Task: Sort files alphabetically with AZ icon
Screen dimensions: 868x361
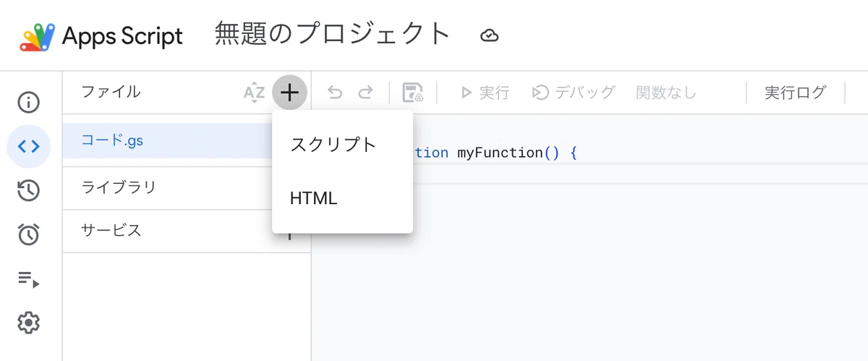Action: coord(254,93)
